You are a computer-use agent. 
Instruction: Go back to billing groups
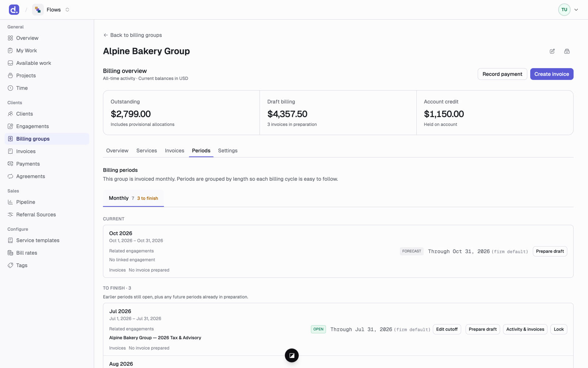click(x=133, y=35)
